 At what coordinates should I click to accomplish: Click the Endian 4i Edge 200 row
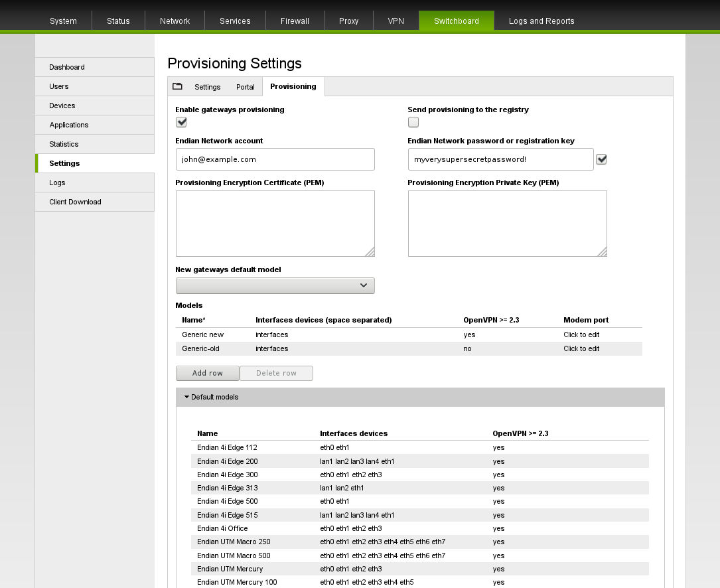click(x=419, y=461)
